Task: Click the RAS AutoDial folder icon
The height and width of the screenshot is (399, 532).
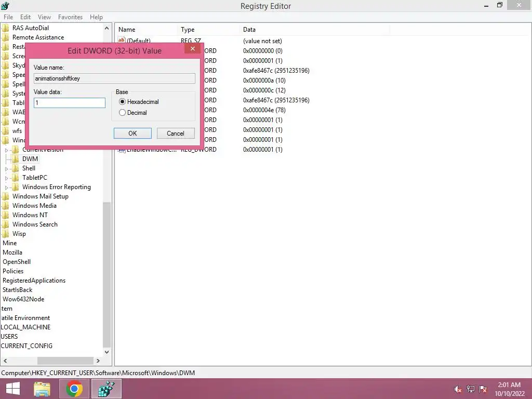Action: click(5, 28)
